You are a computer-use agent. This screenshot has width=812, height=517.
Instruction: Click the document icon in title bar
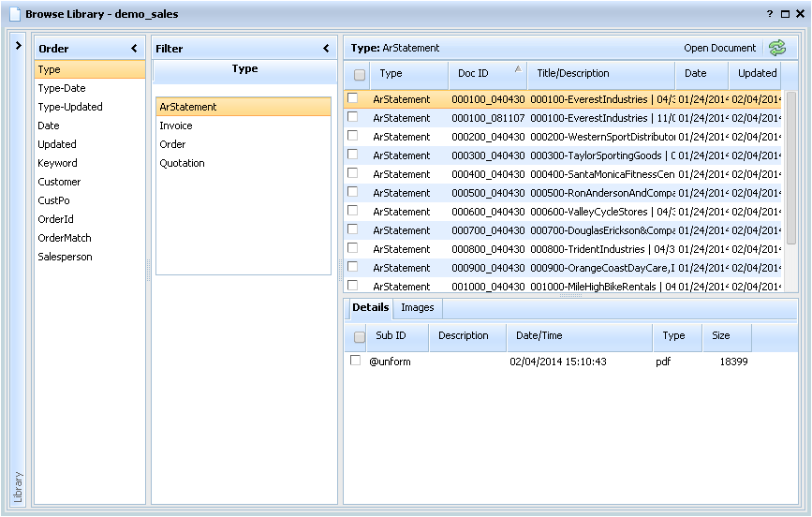tap(14, 14)
